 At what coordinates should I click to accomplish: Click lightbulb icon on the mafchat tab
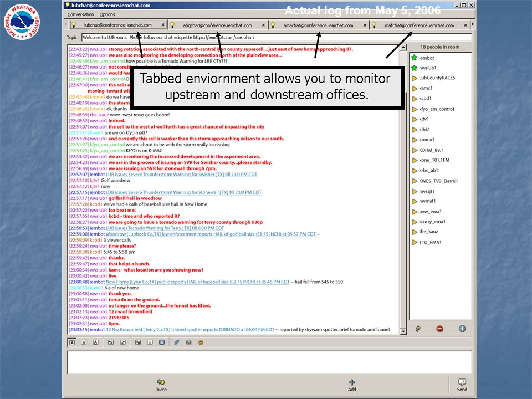click(x=374, y=25)
